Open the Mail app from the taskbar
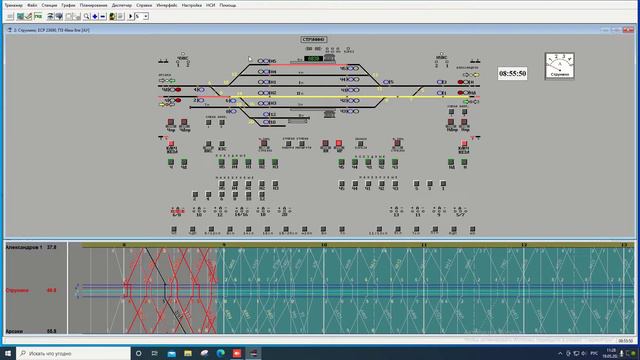 (171, 353)
